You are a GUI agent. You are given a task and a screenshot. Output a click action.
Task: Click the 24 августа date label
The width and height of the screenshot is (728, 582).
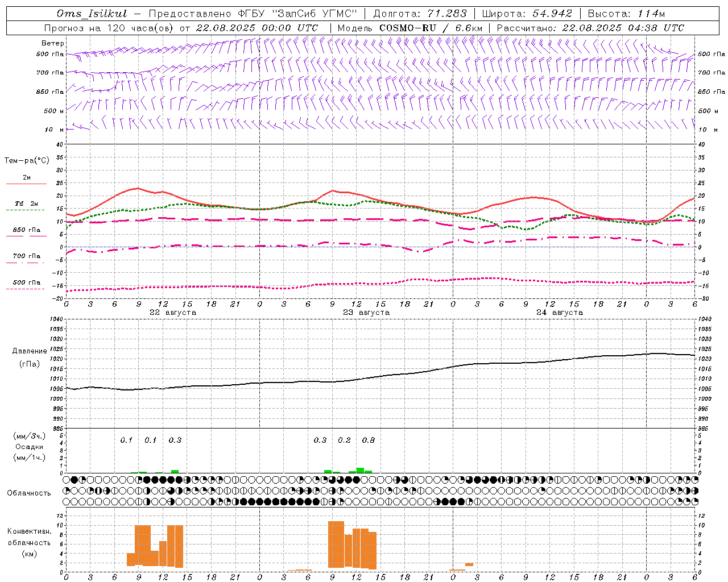point(560,312)
